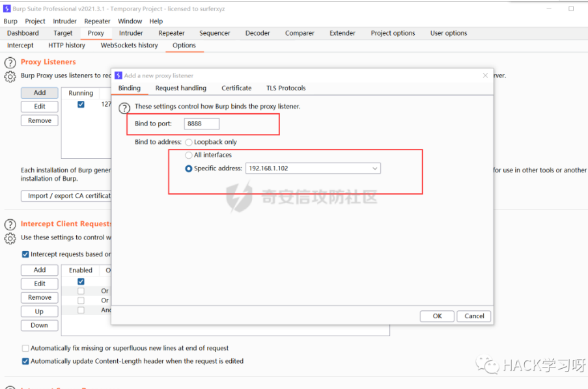Image resolution: width=588 pixels, height=389 pixels.
Task: Open Proxy Listeners help question-mark icon
Action: point(10,62)
